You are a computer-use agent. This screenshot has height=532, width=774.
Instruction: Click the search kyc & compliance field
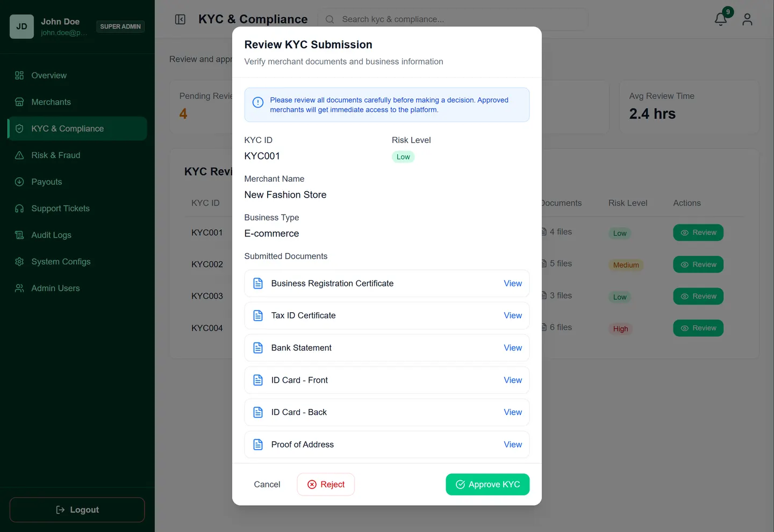453,19
